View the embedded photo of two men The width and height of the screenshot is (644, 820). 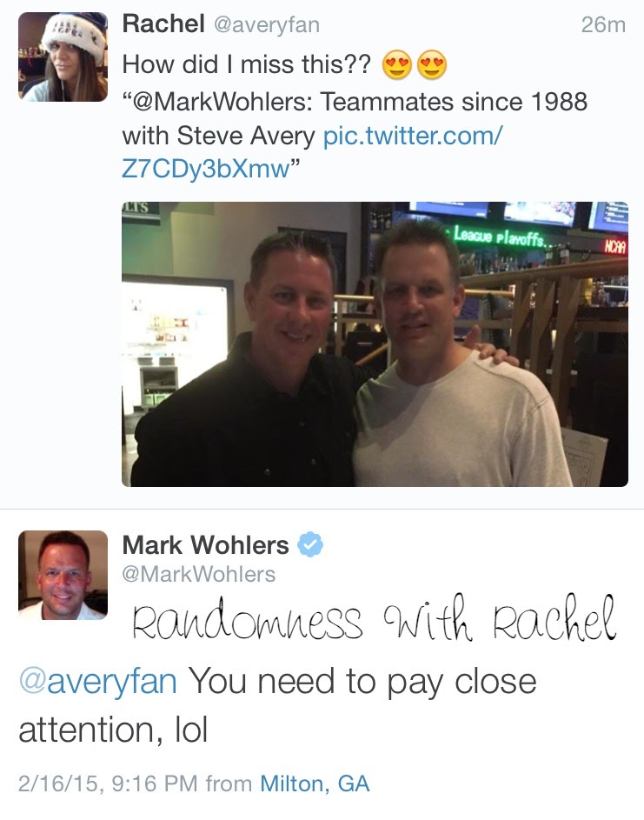click(375, 344)
